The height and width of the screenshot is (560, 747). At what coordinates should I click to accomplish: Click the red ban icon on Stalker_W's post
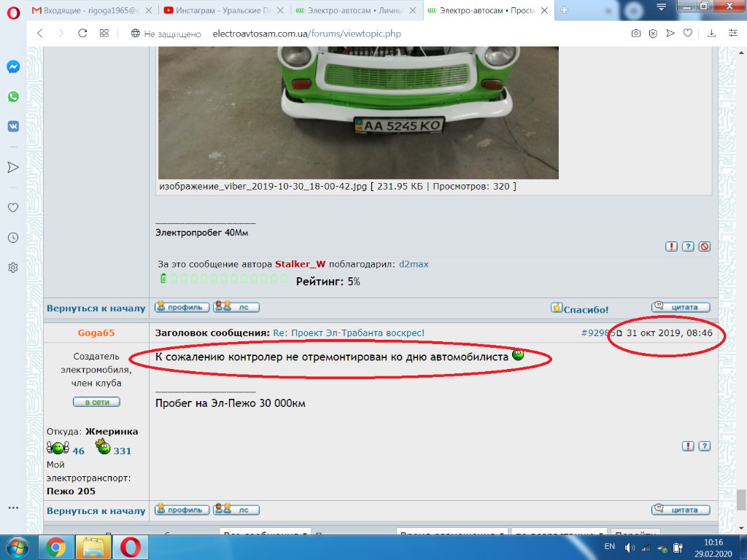(x=704, y=246)
